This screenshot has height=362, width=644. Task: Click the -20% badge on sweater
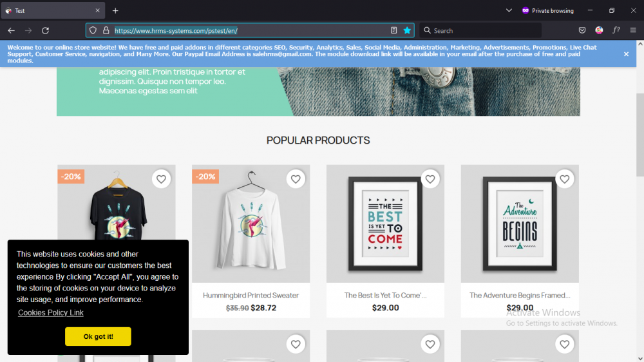(x=205, y=176)
